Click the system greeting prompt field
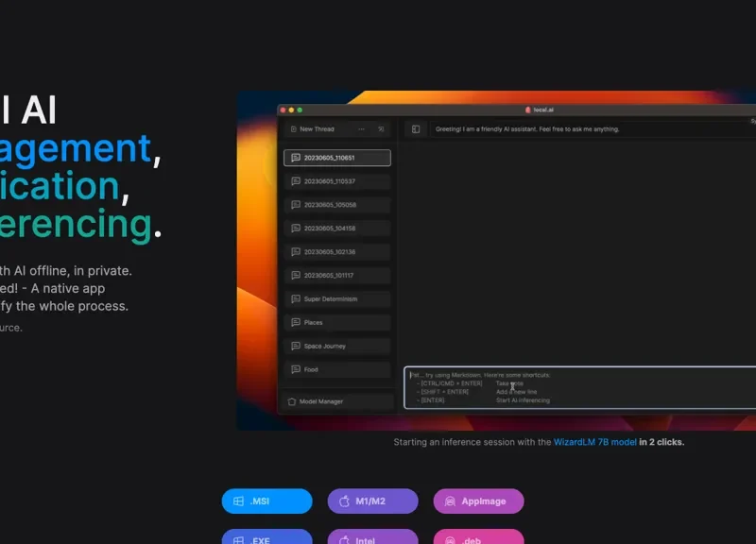The width and height of the screenshot is (756, 544). click(586, 129)
